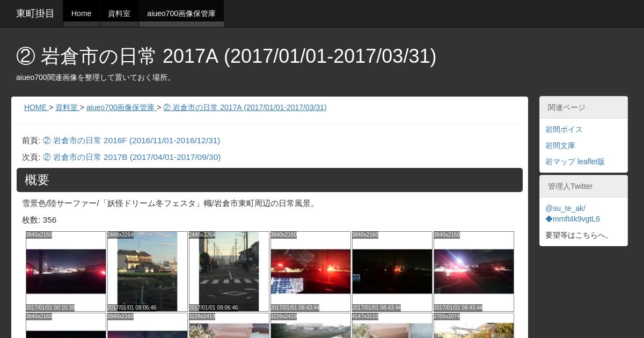Viewport: 644px width, 338px height.
Task: Click the ◆mmft4k9vgtL6 link
Action: (x=573, y=219)
